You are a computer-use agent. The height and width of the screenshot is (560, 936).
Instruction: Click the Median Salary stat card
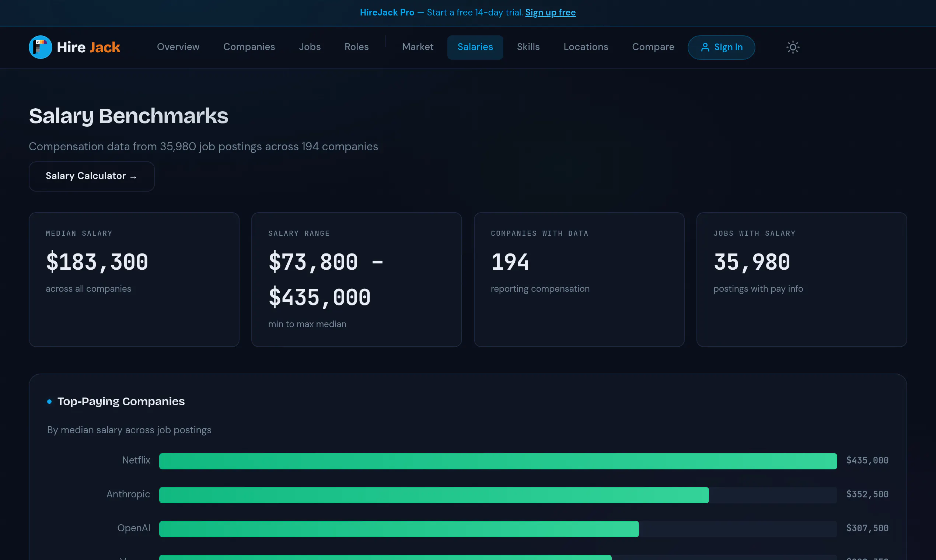tap(134, 280)
